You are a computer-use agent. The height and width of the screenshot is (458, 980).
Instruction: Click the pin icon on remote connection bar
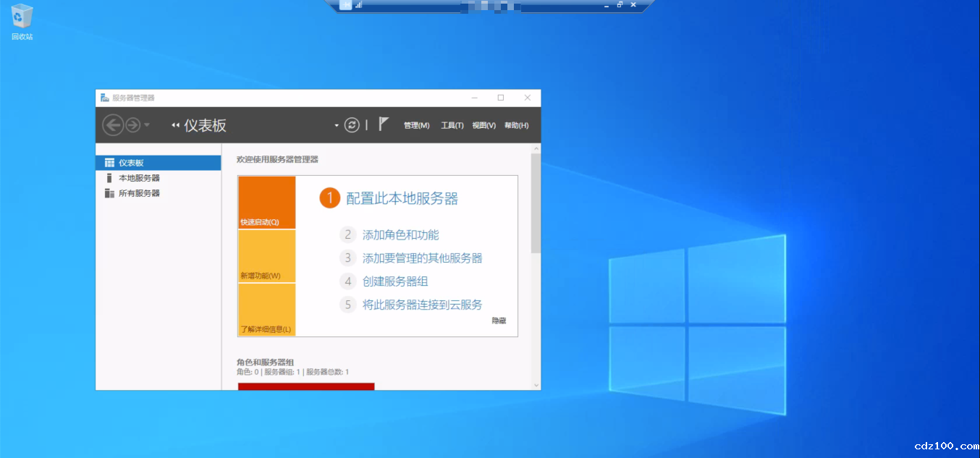pos(346,5)
